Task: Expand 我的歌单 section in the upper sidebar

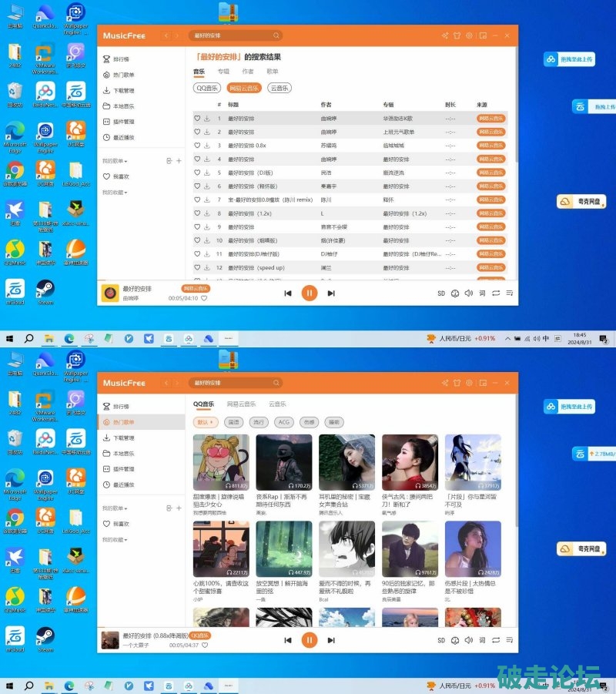Action: tap(115, 161)
